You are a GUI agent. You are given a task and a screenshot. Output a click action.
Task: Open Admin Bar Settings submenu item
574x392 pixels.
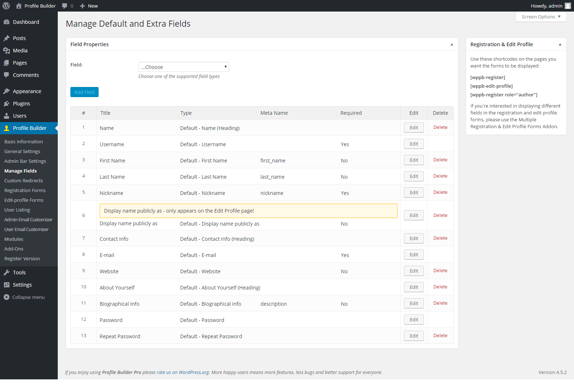click(25, 161)
